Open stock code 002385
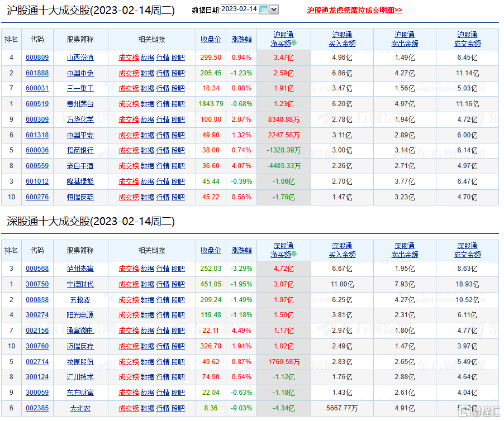The height and width of the screenshot is (421, 504). pos(37,408)
